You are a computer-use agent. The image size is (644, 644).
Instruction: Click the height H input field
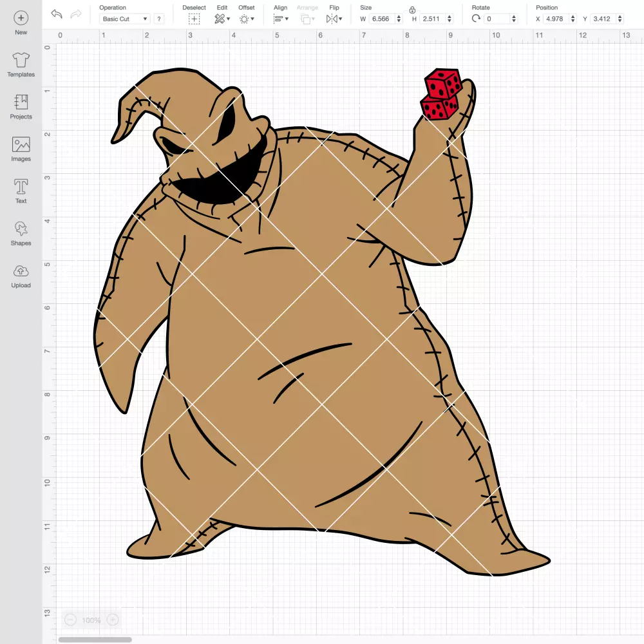[x=433, y=19]
